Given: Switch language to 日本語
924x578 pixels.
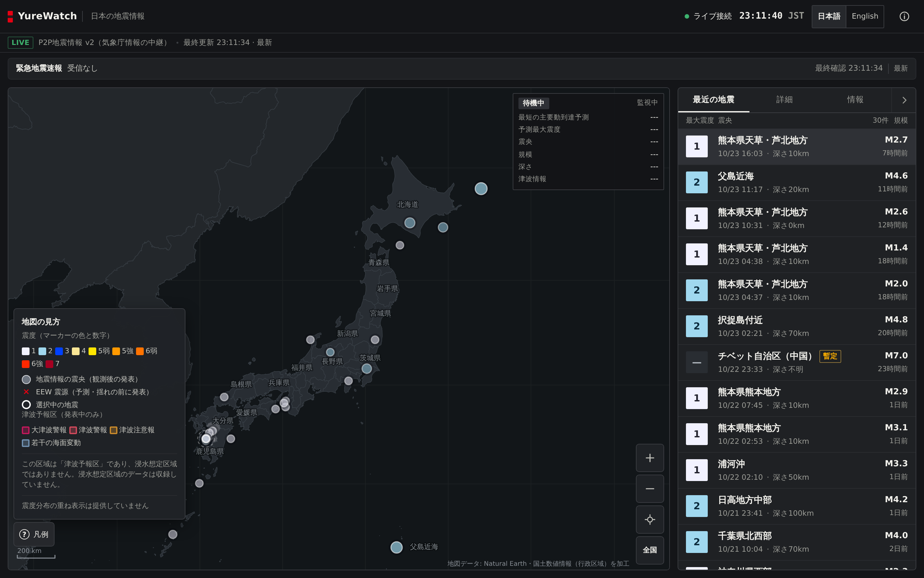Looking at the screenshot, I should tap(829, 16).
